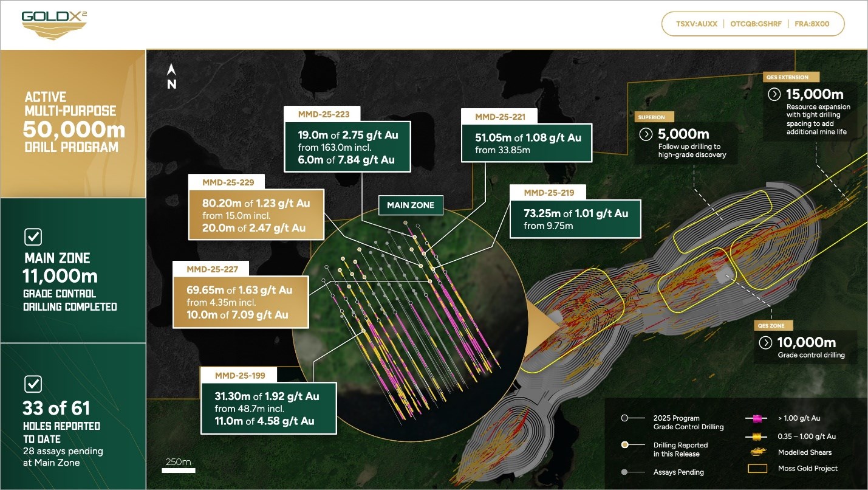Click the yellow 0.35–1.00 g/t Au legend symbol
Screen dimensions: 868x490
(757, 437)
